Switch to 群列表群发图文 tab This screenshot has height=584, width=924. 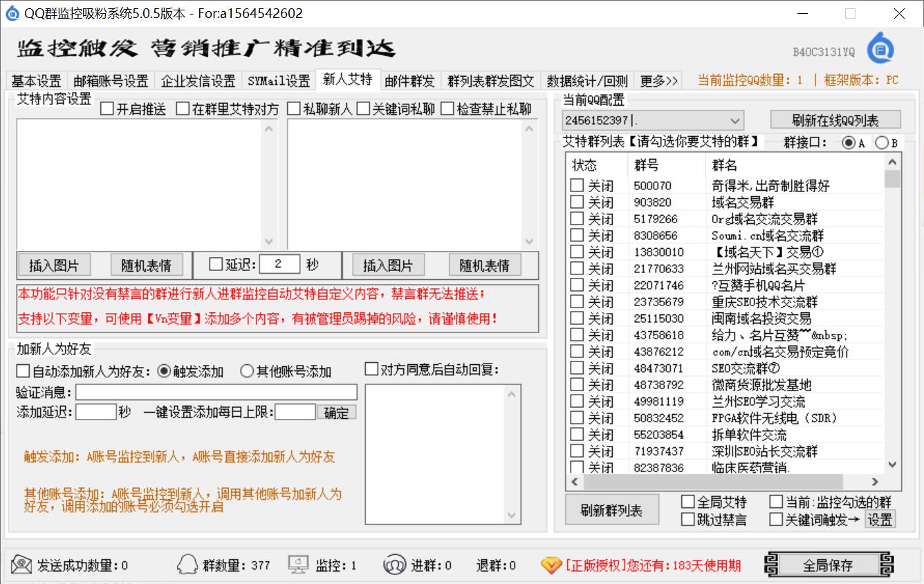[x=491, y=81]
